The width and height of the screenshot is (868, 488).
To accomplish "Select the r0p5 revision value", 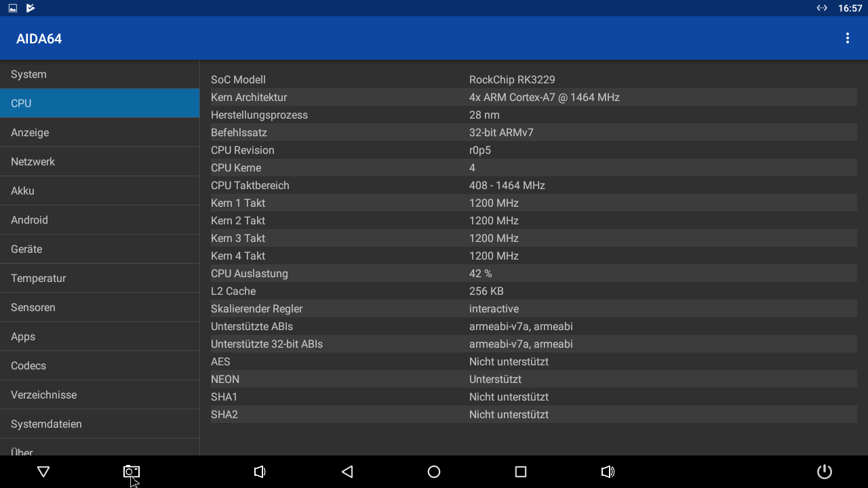I will (x=480, y=150).
